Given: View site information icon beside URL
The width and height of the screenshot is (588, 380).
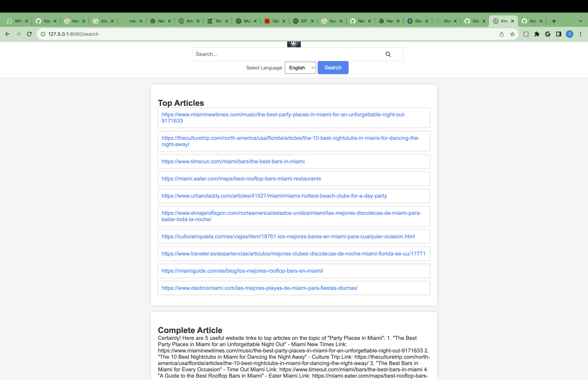Looking at the screenshot, I should pos(43,34).
